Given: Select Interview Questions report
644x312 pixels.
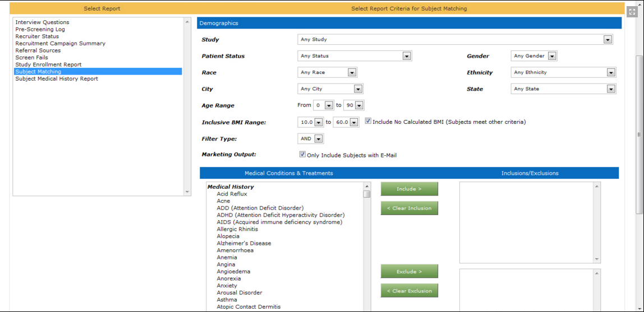Looking at the screenshot, I should tap(42, 22).
